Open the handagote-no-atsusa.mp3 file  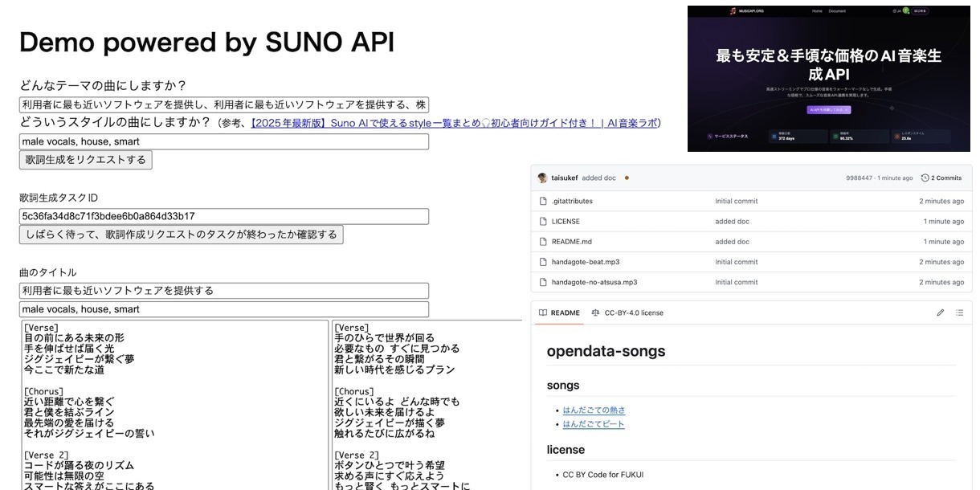[x=594, y=282]
